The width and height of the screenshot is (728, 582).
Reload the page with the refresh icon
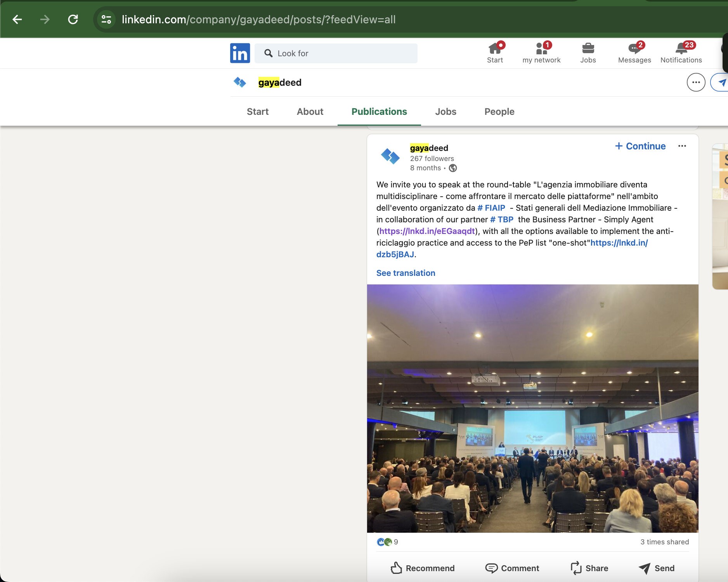[73, 19]
